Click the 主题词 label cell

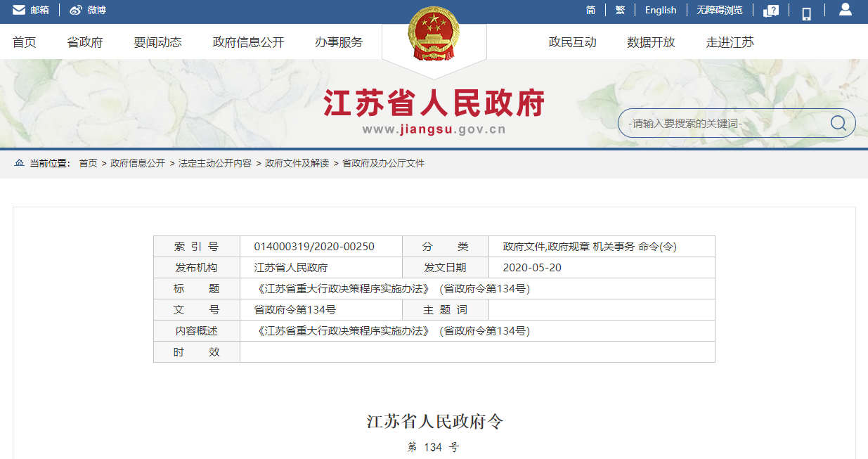pyautogui.click(x=446, y=310)
